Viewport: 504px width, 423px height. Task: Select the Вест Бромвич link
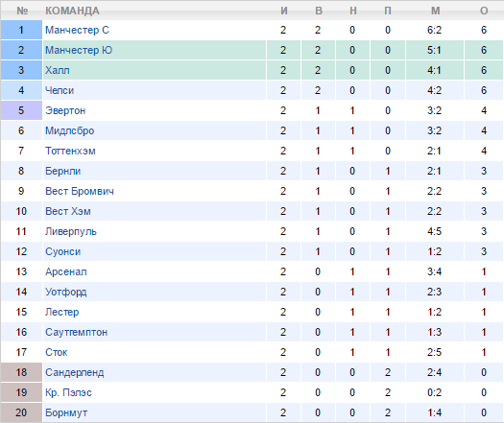[x=80, y=191]
